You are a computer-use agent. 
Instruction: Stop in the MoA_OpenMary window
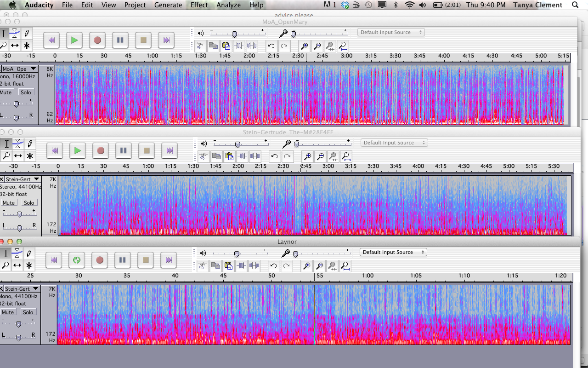pos(143,40)
